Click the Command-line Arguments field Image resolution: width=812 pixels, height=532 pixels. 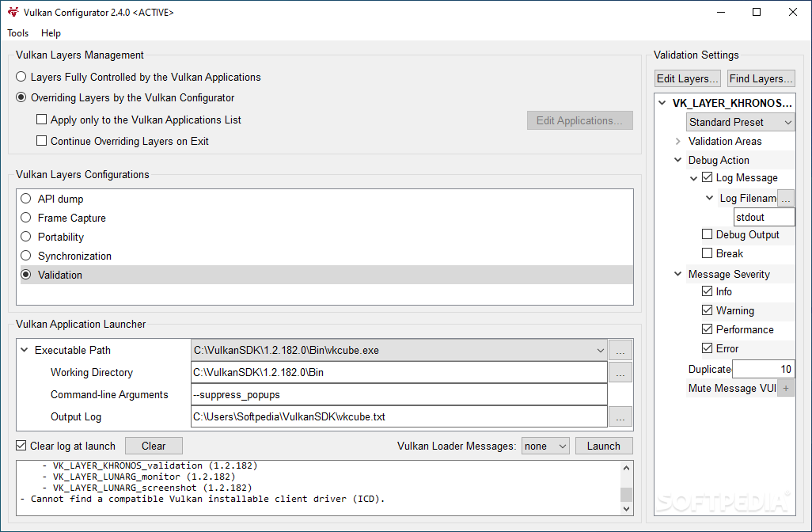399,395
